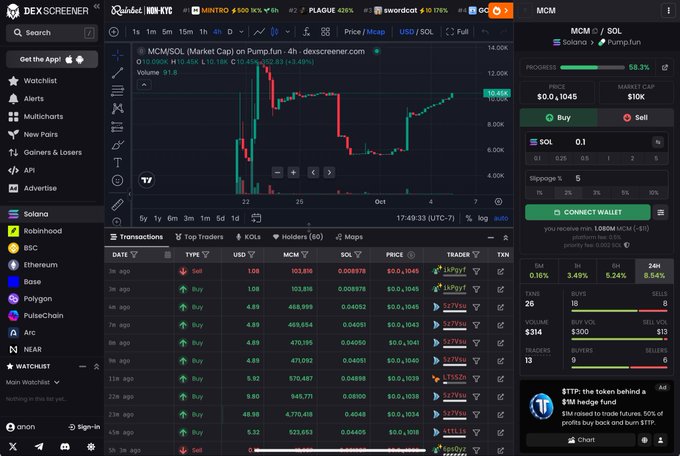
Task: Open the Discord link in sidebar
Action: point(65,446)
